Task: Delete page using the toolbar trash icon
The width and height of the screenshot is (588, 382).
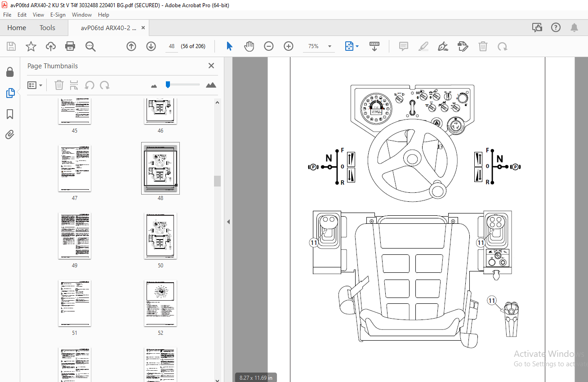Action: 483,46
